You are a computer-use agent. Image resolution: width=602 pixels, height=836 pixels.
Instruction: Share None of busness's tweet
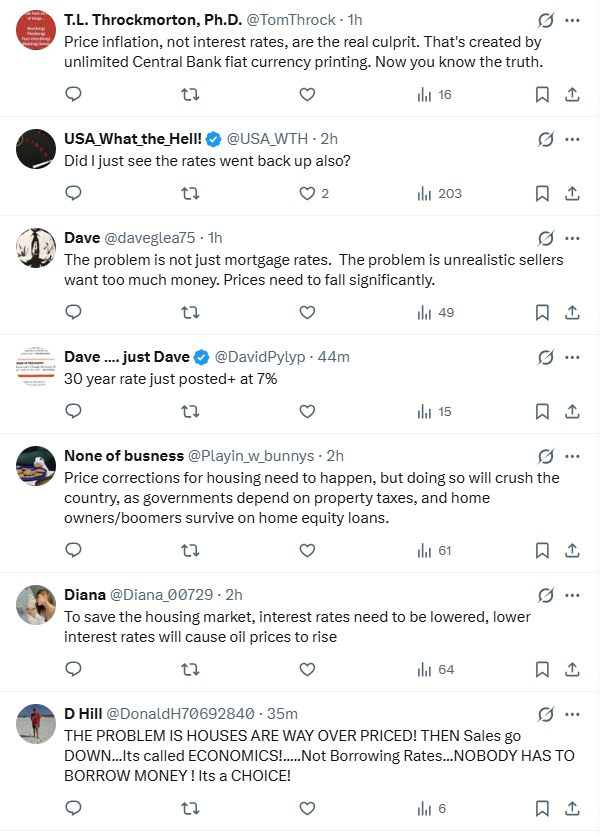pyautogui.click(x=572, y=550)
